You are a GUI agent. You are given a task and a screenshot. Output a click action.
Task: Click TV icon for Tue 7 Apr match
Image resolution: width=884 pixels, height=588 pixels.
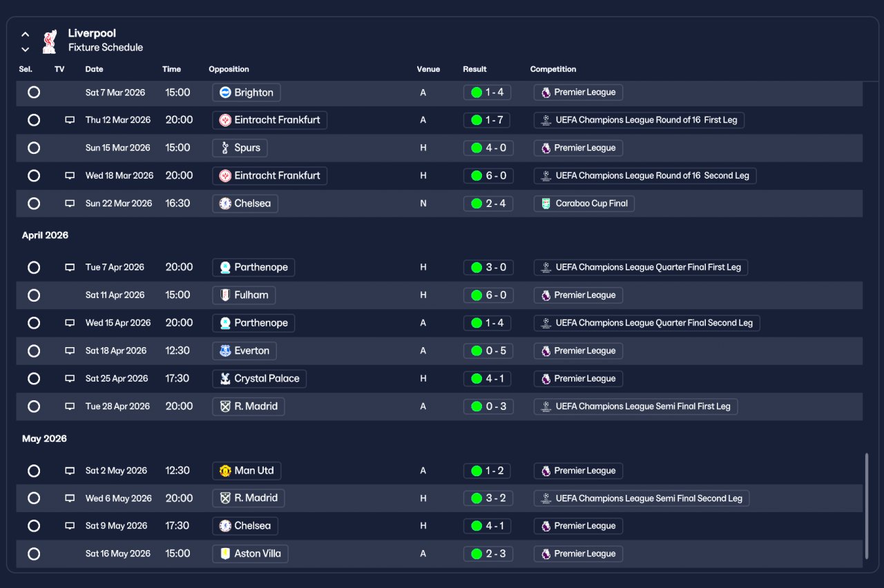pos(70,267)
